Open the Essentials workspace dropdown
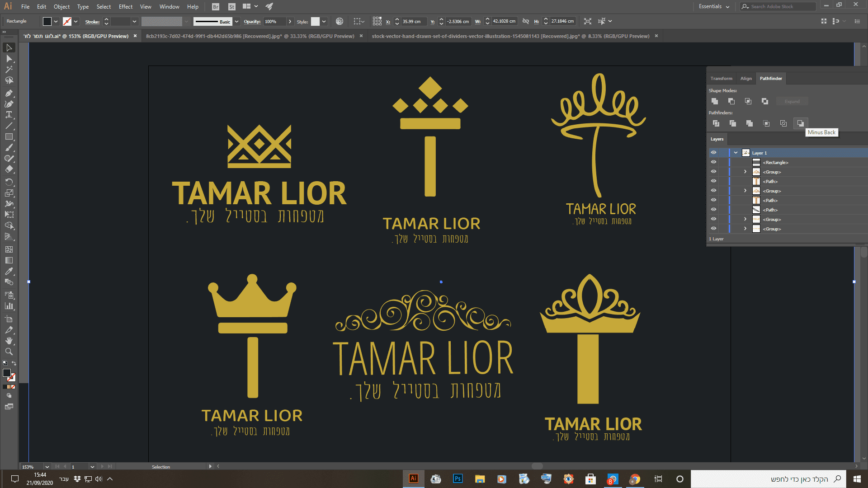This screenshot has width=868, height=488. click(714, 6)
